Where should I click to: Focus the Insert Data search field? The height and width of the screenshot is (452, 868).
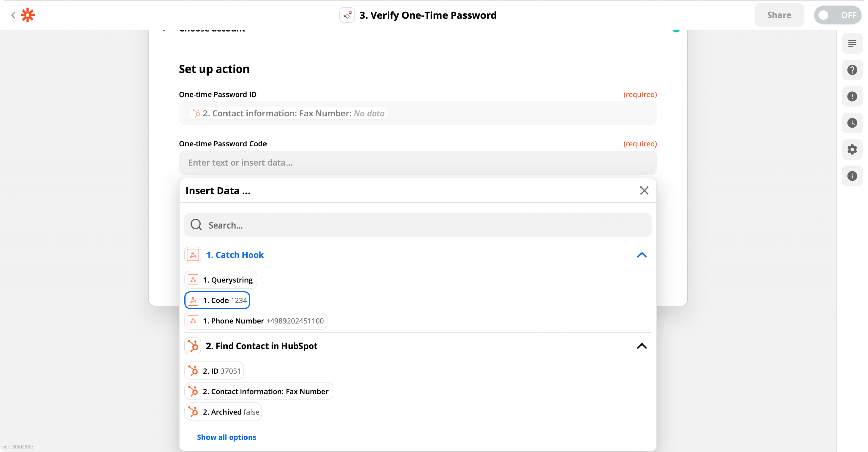(418, 225)
